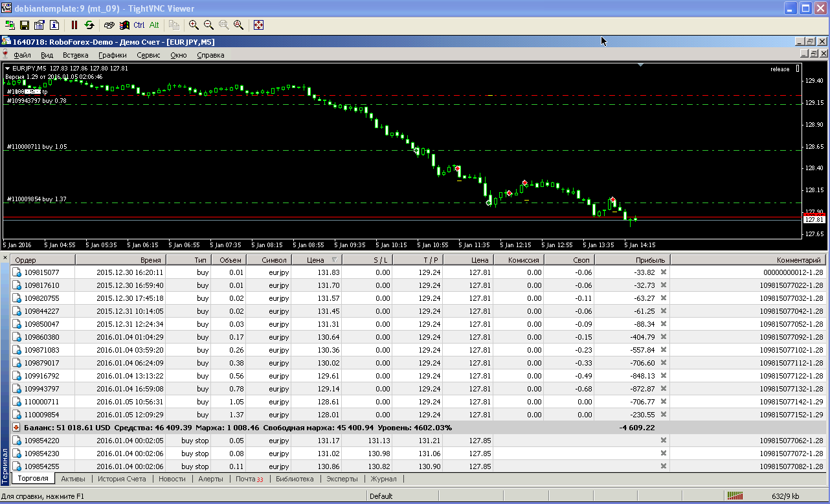Click the 632/9 kb traffic status
830x504 pixels.
pos(785,496)
